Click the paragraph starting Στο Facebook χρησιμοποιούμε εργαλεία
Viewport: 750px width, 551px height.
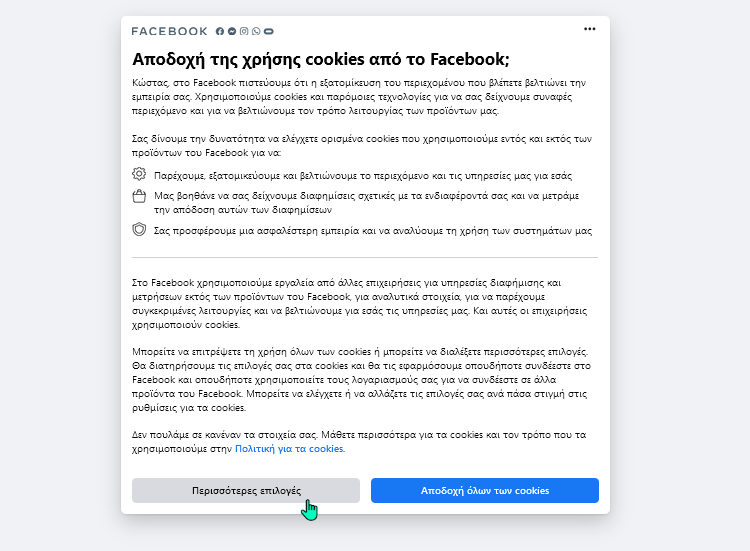[x=360, y=304]
